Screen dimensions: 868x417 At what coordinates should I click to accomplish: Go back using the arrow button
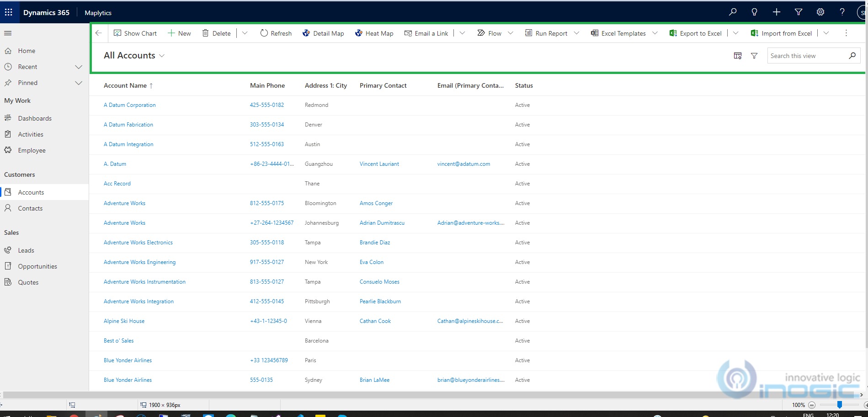[99, 33]
